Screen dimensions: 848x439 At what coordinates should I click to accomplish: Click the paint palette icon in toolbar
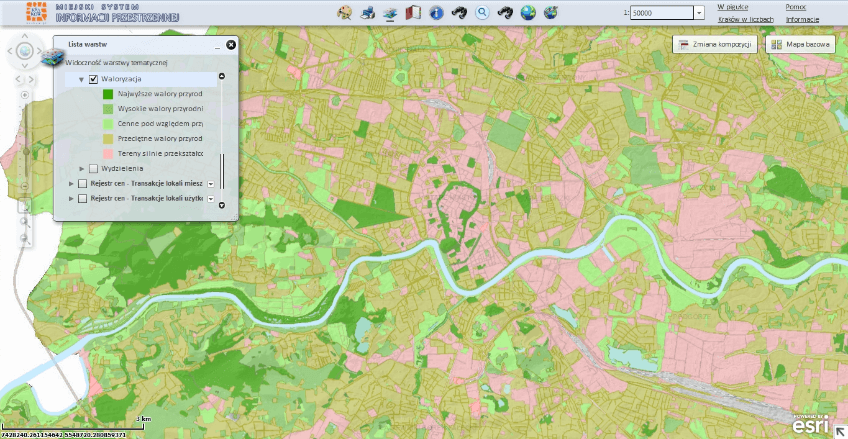(x=345, y=13)
